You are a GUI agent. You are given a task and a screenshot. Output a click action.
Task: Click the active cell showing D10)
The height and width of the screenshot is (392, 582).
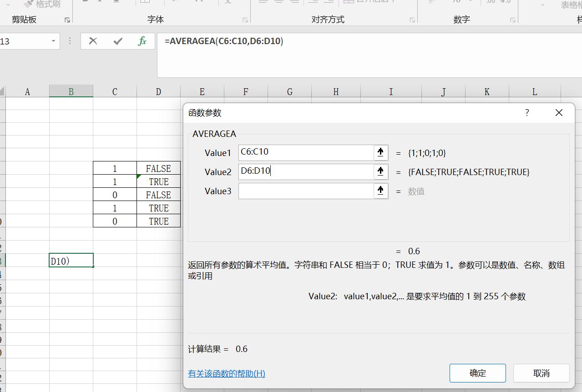click(71, 261)
